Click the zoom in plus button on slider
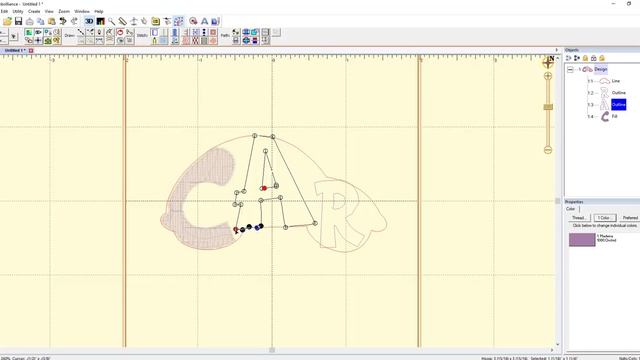The image size is (640, 360). [x=548, y=76]
